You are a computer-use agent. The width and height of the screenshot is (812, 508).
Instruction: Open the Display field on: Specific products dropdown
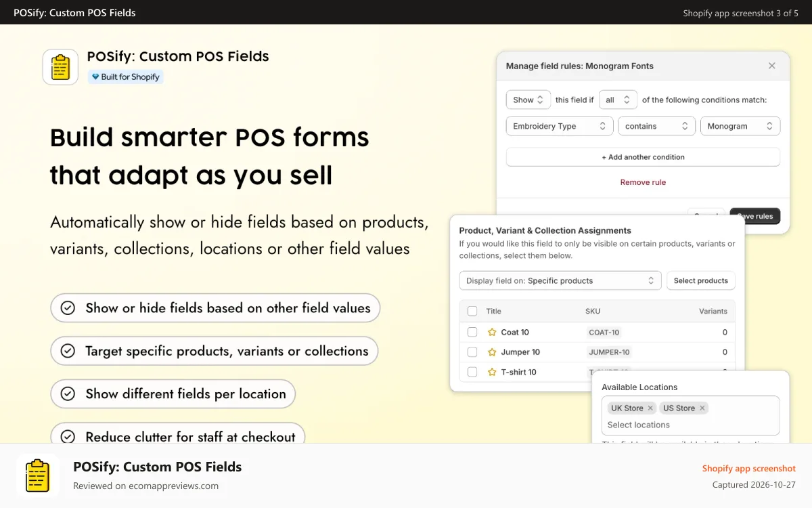560,280
